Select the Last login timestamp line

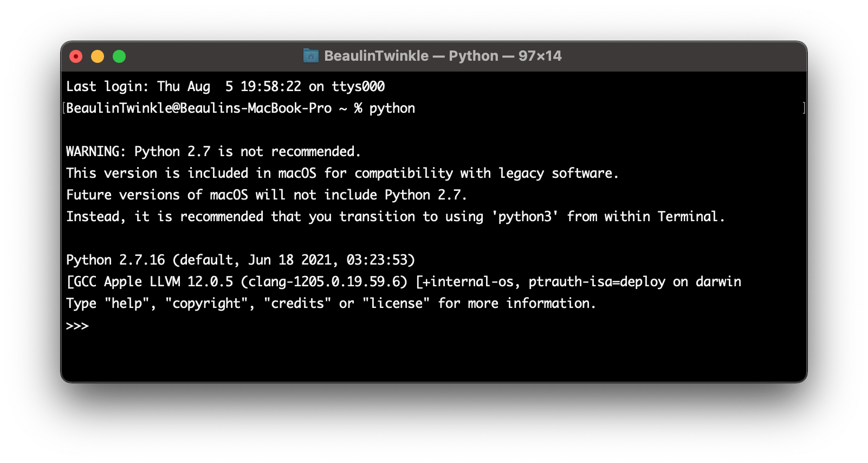(225, 86)
